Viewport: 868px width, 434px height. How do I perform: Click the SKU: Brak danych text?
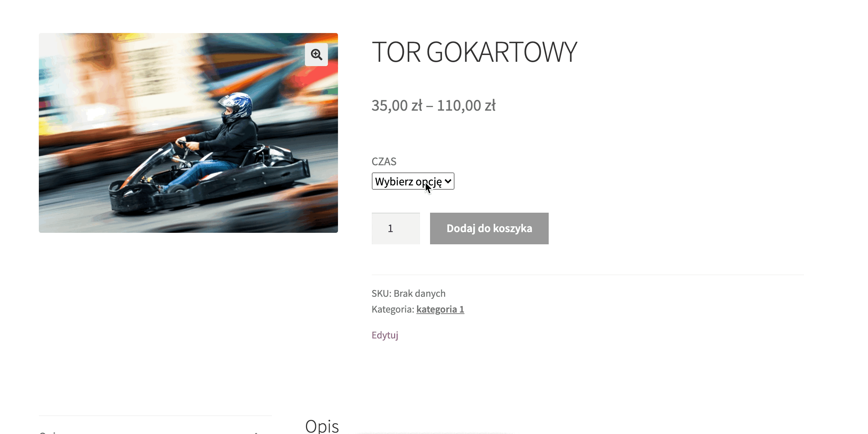pos(408,294)
